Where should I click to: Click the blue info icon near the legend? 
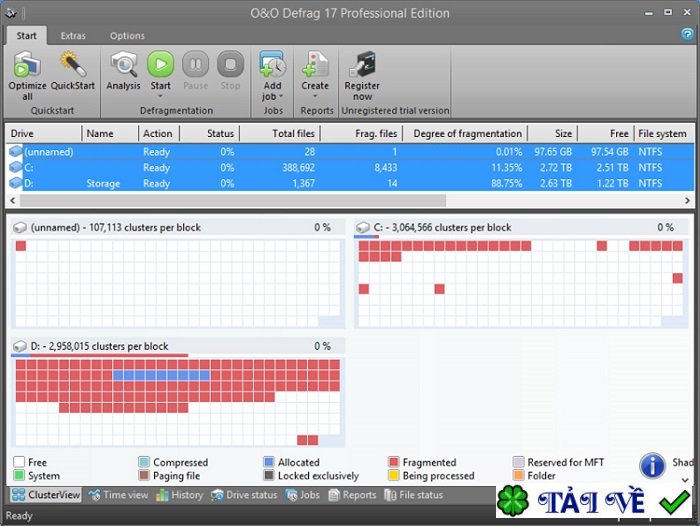pos(652,466)
